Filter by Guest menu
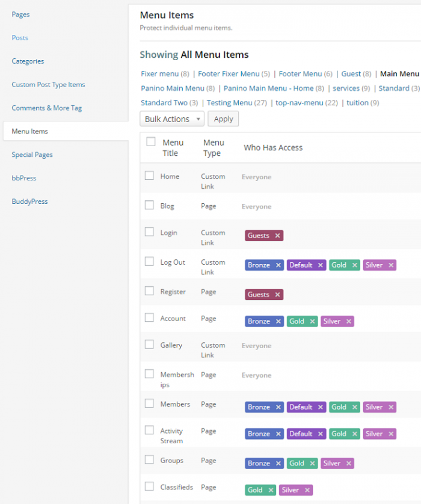Viewport: 421px width, 504px height. tap(351, 74)
